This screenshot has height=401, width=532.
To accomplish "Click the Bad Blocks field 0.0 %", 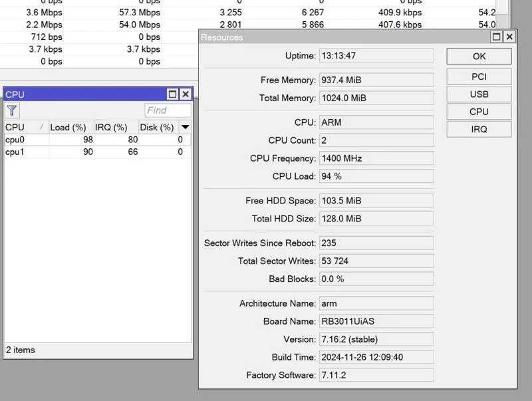I will (376, 279).
